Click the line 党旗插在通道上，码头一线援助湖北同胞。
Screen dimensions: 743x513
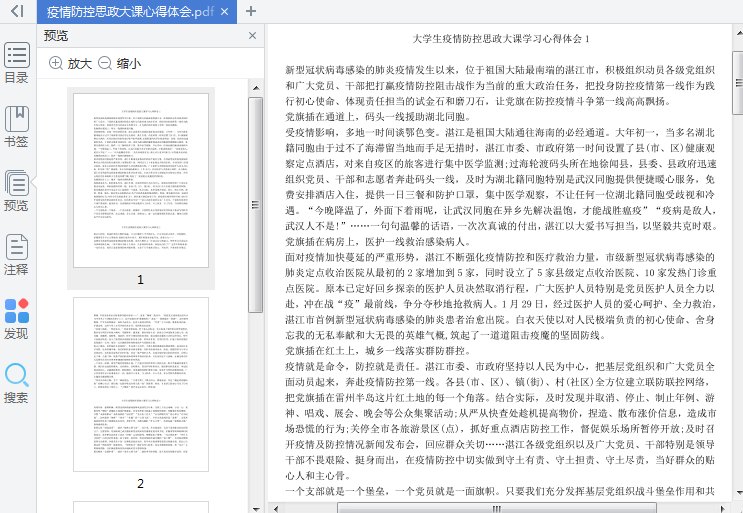tap(378, 117)
